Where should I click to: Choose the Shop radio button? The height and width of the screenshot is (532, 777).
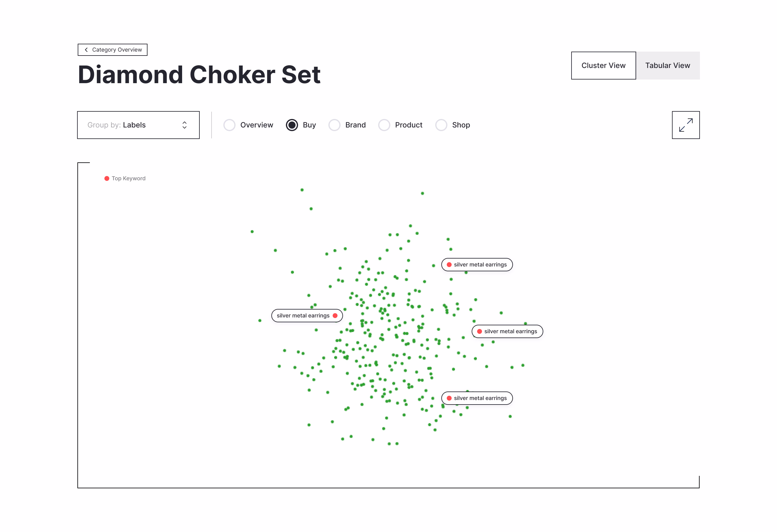point(441,125)
